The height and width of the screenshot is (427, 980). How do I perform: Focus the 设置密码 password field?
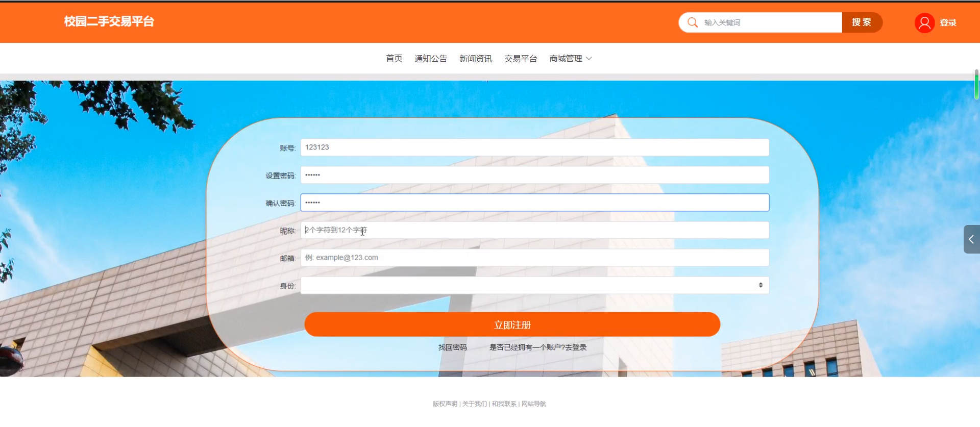pyautogui.click(x=534, y=175)
